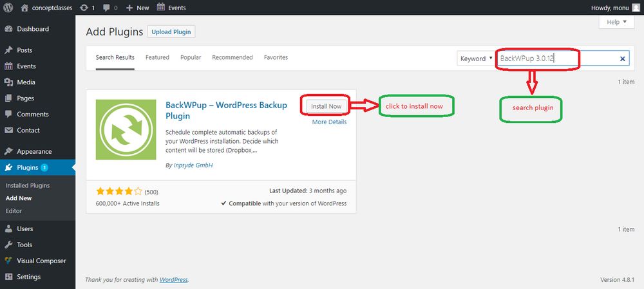Open Comments in the left sidebar
644x289 pixels.
click(x=33, y=114)
